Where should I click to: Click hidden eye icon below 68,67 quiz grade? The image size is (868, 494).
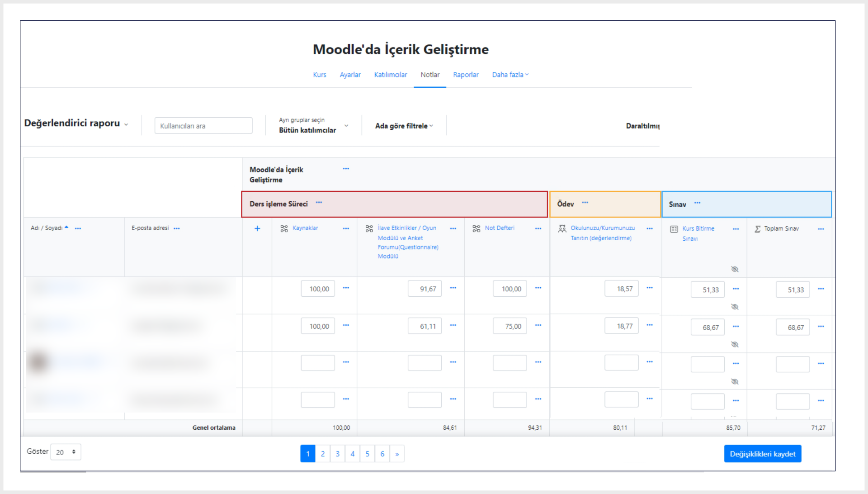(x=735, y=344)
